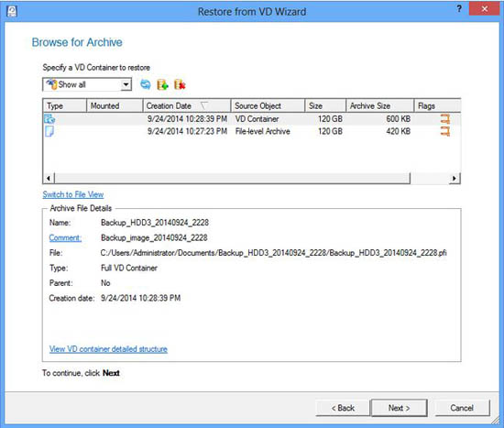Click the wizard app icon in title bar
This screenshot has height=428, width=504.
12,12
